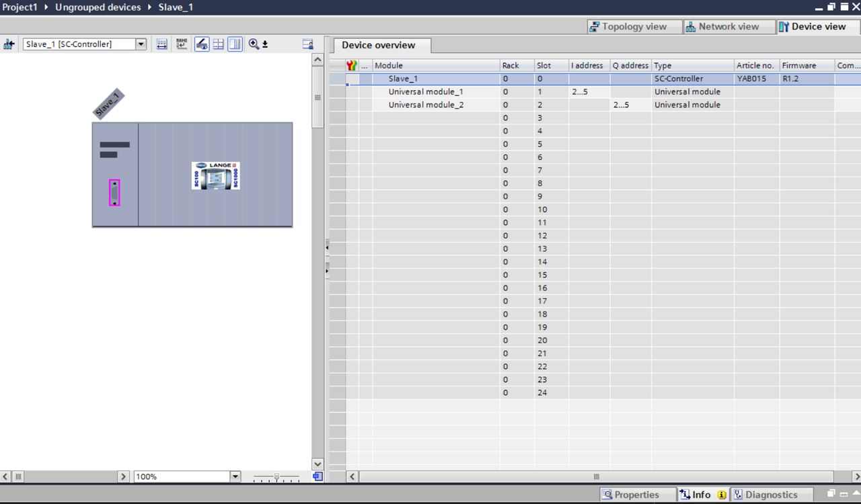Click the slot 24 cell in table
The width and height of the screenshot is (861, 504).
pyautogui.click(x=551, y=392)
